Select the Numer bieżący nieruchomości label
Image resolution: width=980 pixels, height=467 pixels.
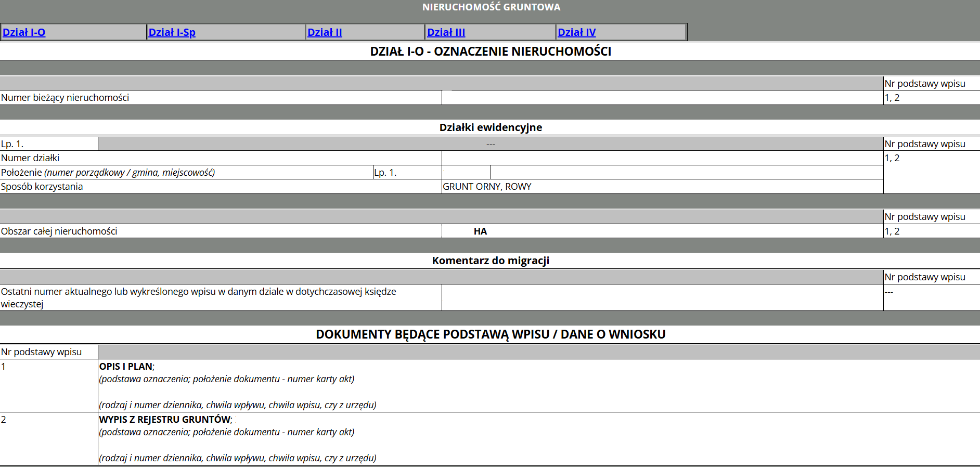(65, 98)
